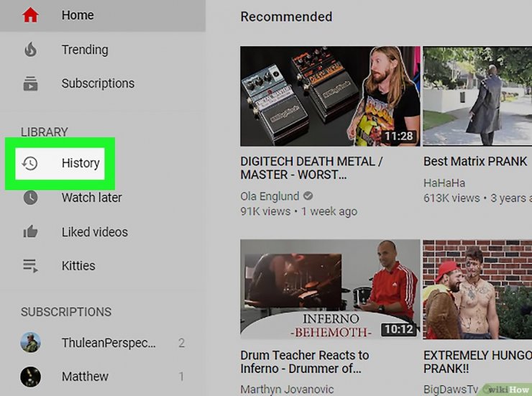The width and height of the screenshot is (532, 396).
Task: Click the red Home icon
Action: click(30, 15)
